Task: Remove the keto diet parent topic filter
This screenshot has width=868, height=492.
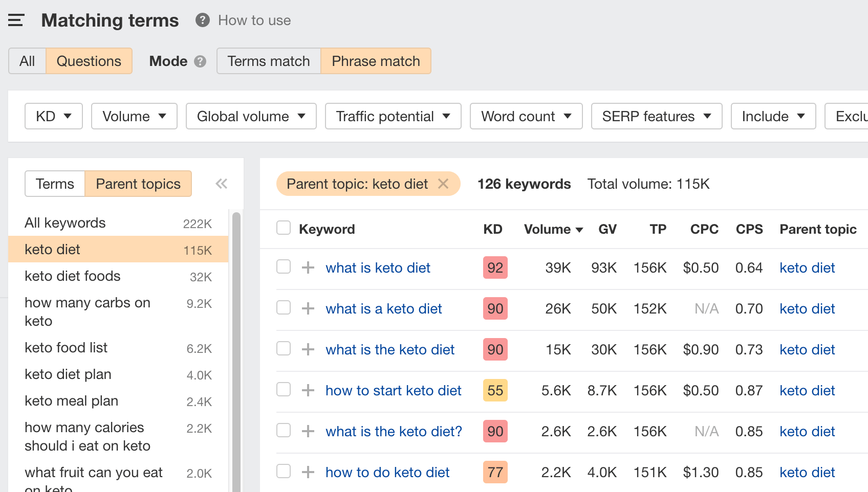Action: [x=443, y=184]
